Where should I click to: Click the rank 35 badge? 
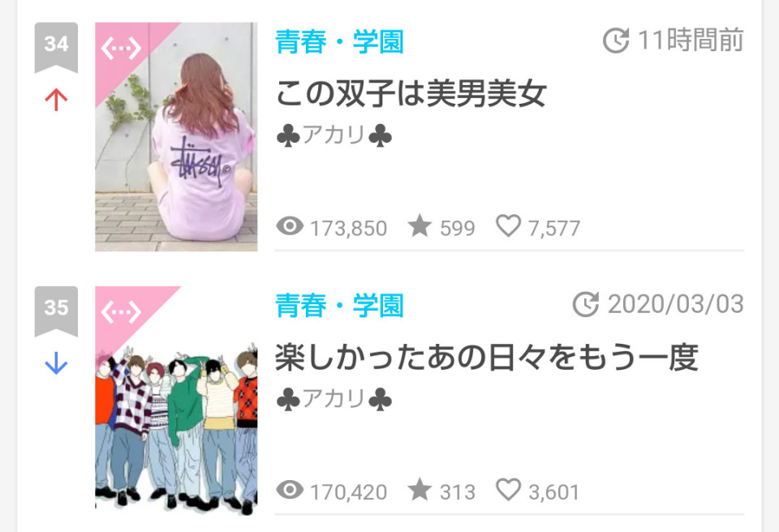56,311
